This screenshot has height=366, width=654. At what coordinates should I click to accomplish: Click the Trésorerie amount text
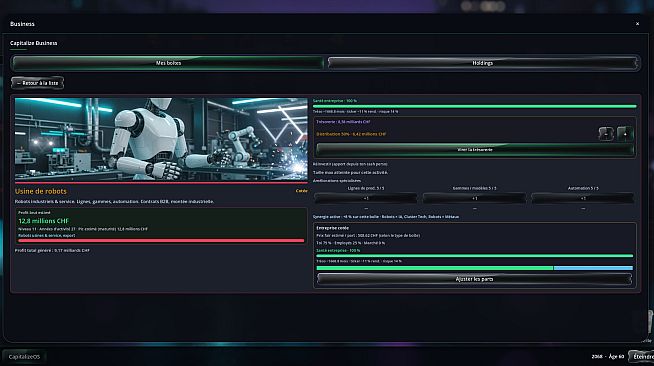343,122
